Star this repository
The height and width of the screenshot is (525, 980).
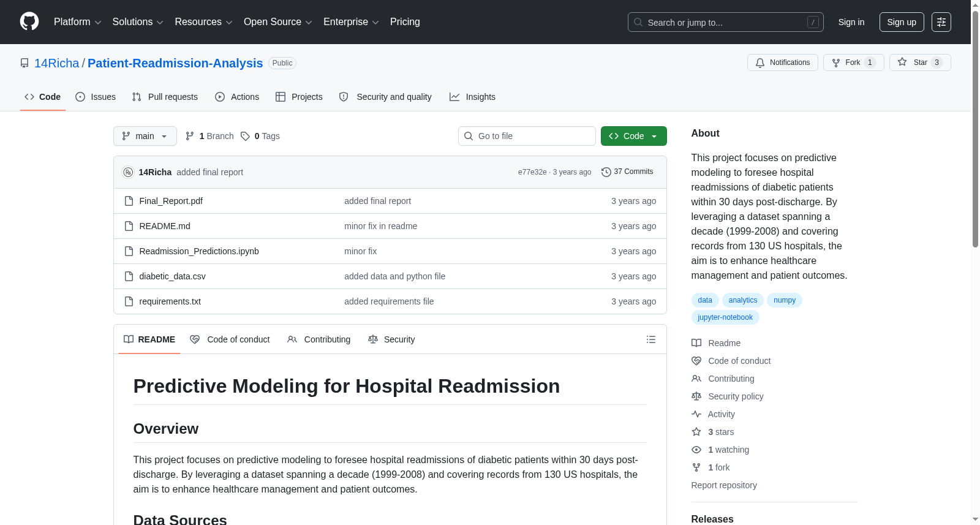[919, 62]
